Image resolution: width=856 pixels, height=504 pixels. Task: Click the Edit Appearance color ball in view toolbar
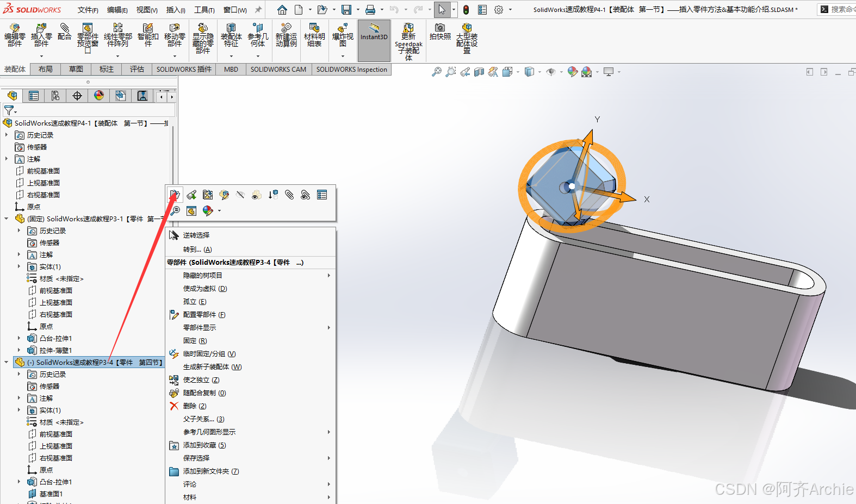tap(572, 72)
